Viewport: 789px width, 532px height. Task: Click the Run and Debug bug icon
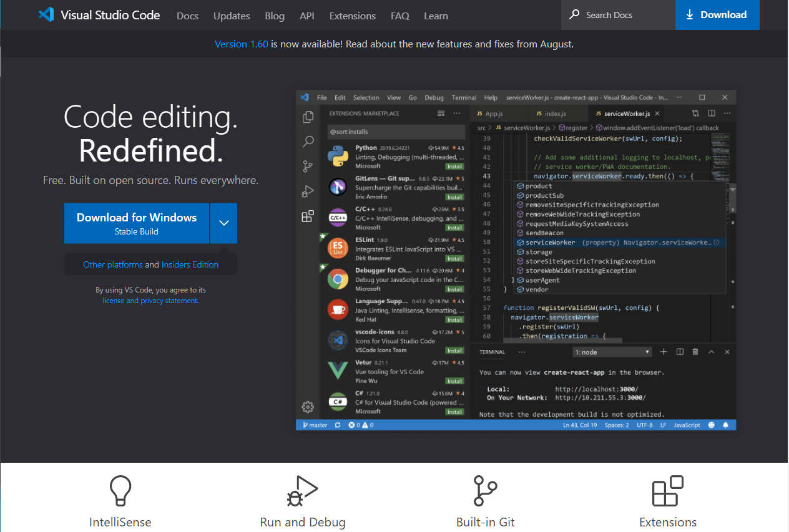tap(303, 491)
